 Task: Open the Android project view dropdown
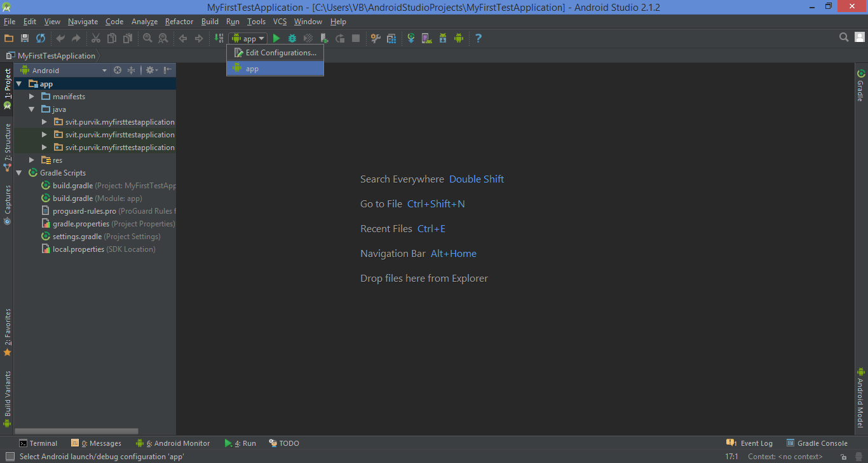(64, 70)
